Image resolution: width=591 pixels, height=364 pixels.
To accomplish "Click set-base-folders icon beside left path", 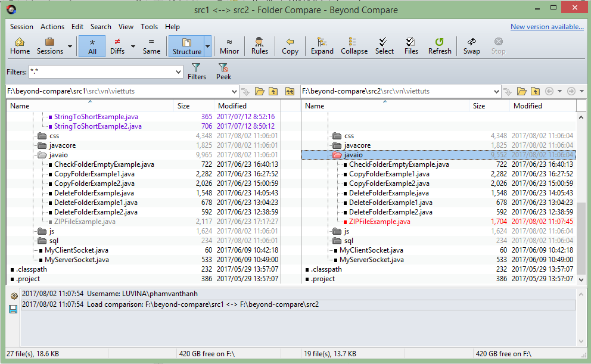I will pyautogui.click(x=290, y=91).
